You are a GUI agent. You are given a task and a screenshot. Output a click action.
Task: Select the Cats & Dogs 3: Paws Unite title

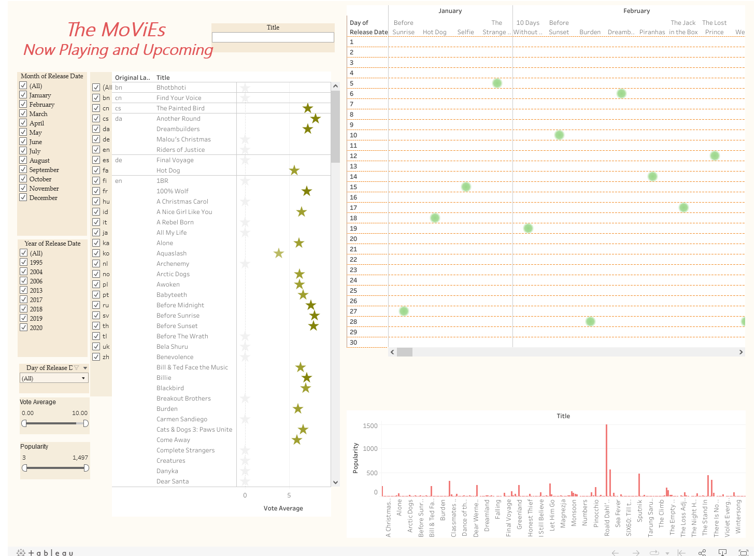[194, 430]
